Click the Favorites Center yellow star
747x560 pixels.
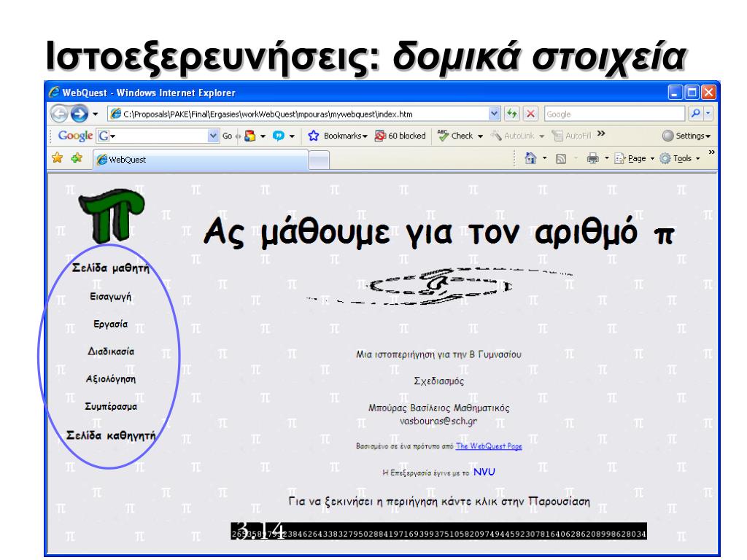pos(58,158)
